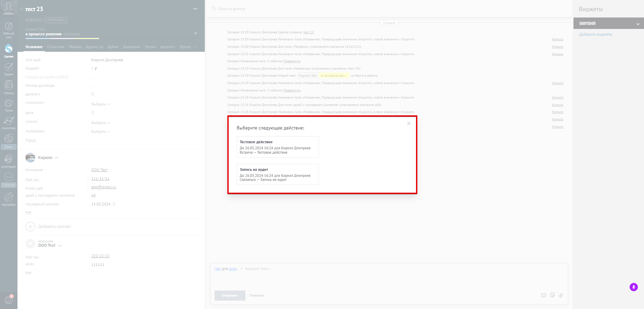Click the sticker icon in chat box
The image size is (644, 309).
(x=552, y=295)
